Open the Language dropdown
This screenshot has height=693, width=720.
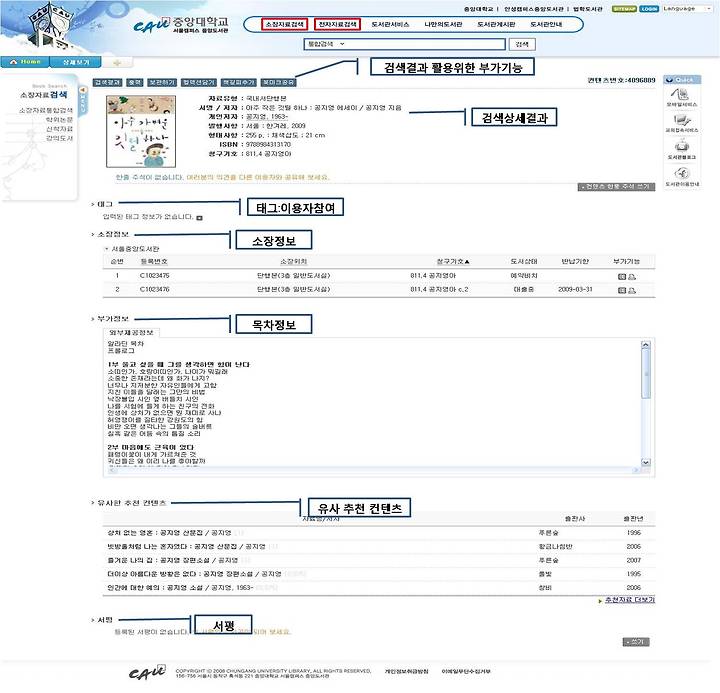tap(686, 9)
